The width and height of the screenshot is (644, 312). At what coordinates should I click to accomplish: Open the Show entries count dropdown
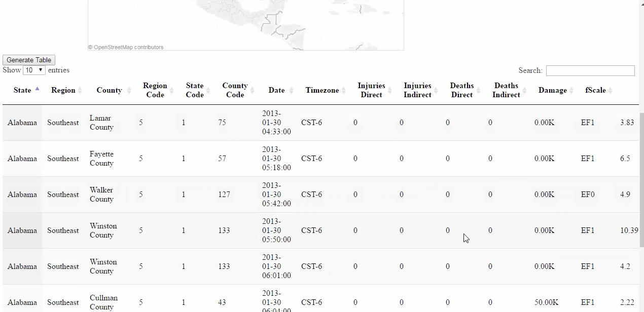pyautogui.click(x=34, y=70)
